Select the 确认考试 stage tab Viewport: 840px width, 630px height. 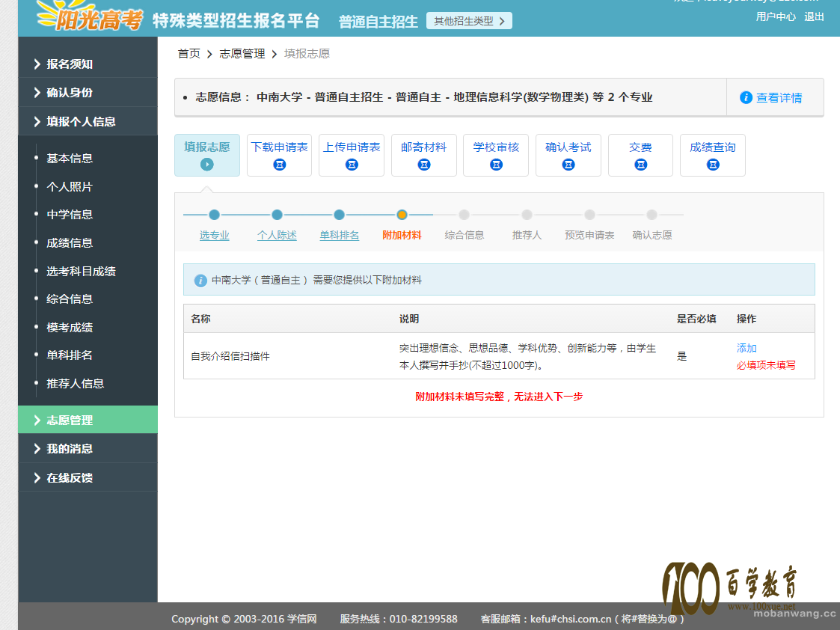[x=568, y=155]
